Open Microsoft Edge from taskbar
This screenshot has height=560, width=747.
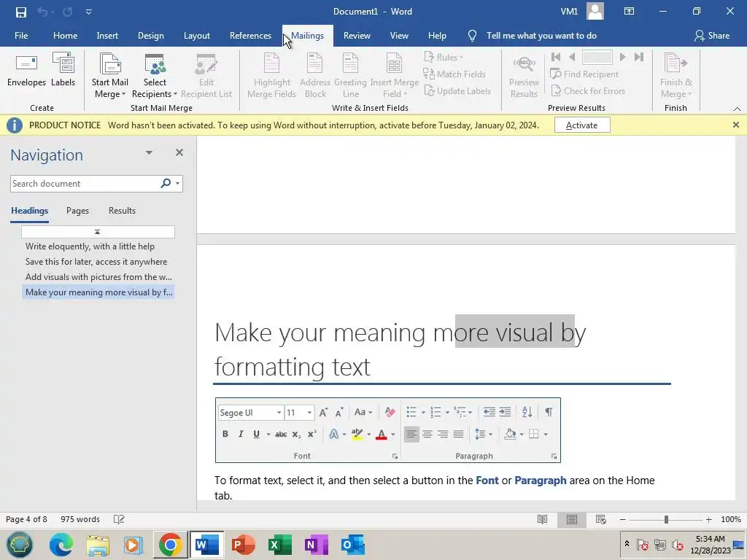[x=61, y=545]
